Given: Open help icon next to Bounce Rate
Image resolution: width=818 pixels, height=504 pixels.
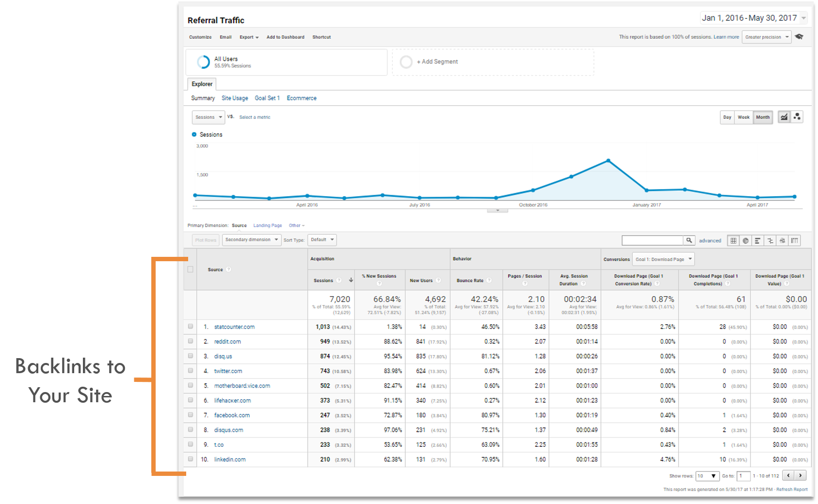Looking at the screenshot, I should [x=489, y=280].
